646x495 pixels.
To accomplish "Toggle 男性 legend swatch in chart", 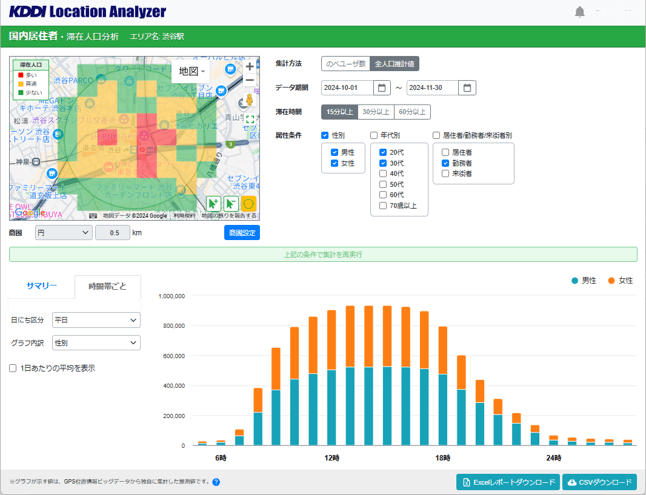I will click(575, 281).
